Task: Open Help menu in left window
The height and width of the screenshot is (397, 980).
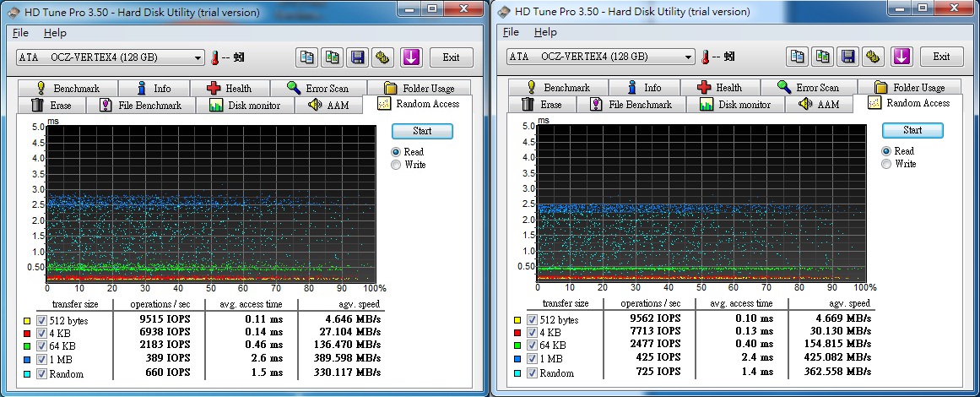Action: point(55,32)
